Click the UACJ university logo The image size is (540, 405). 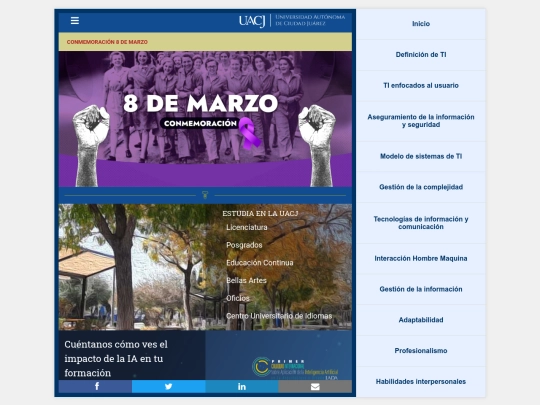[x=292, y=21]
